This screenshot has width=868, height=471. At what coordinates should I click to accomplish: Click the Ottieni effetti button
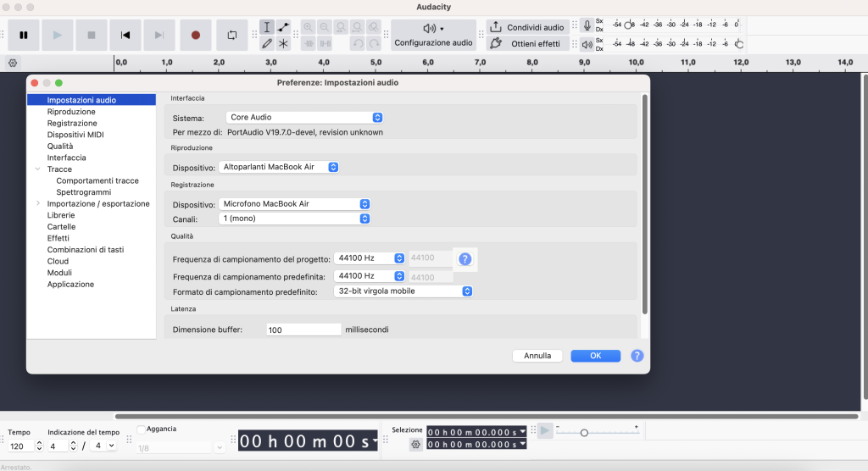pos(527,43)
